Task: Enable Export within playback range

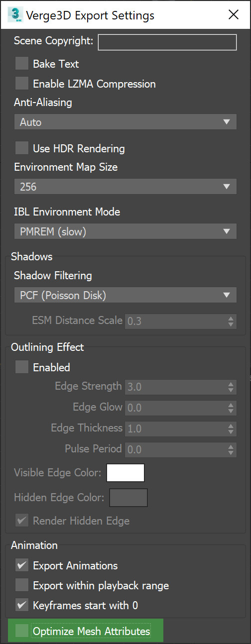Action: (22, 585)
